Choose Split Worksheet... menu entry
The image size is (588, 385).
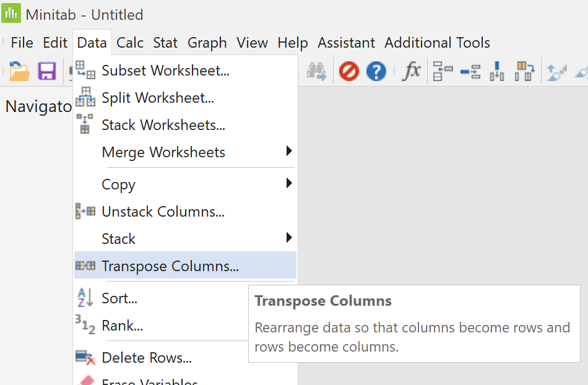pos(185,97)
